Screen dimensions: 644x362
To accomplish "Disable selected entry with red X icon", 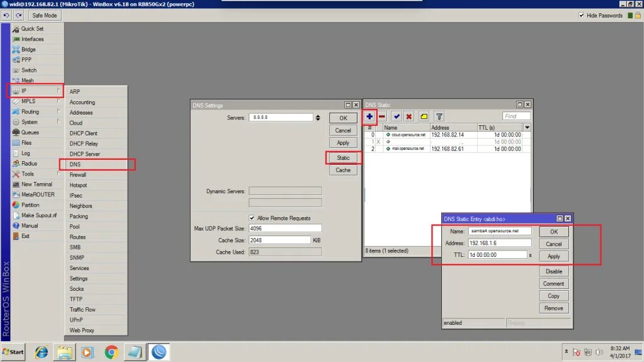I will pos(409,116).
